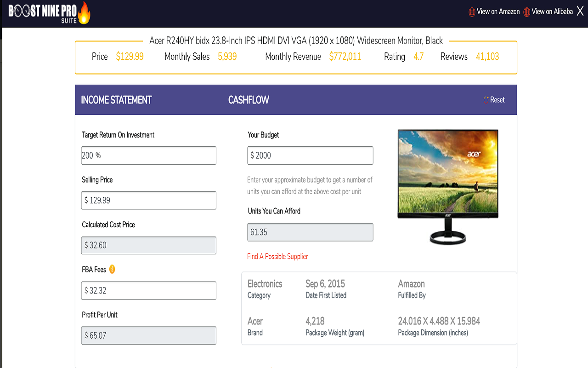The image size is (588, 368).
Task: Click the FBA Fees info icon
Action: (112, 269)
